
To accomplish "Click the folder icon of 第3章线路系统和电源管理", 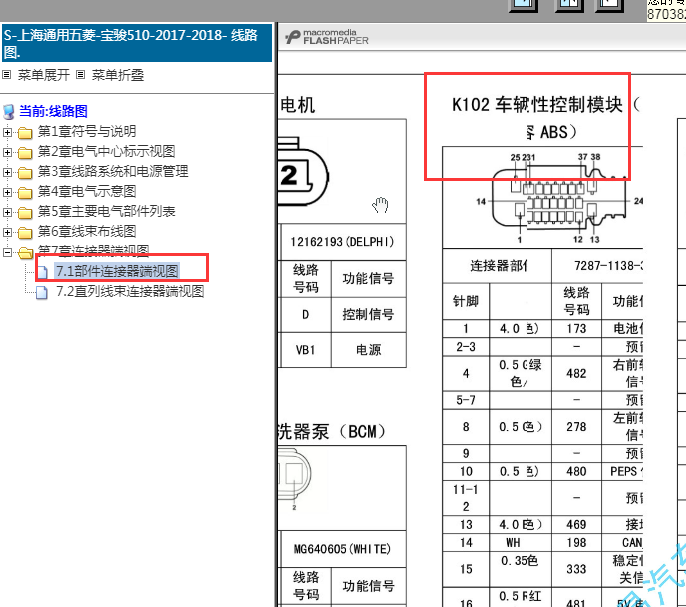I will [25, 172].
